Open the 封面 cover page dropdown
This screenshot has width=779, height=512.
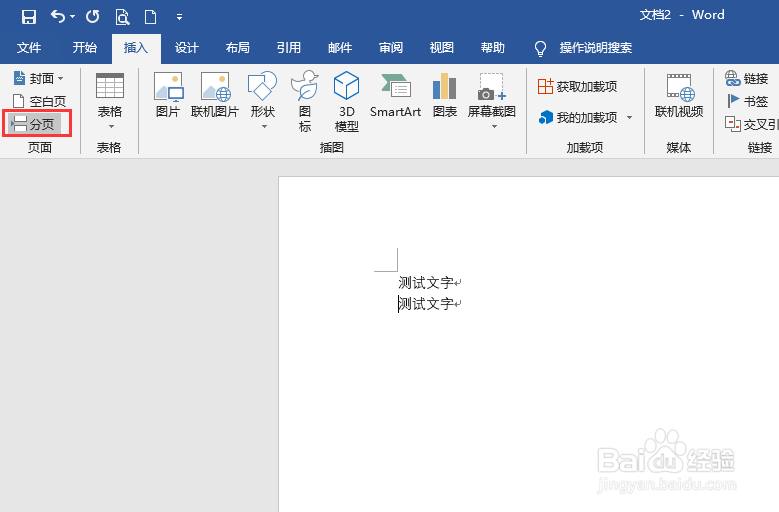click(x=39, y=78)
